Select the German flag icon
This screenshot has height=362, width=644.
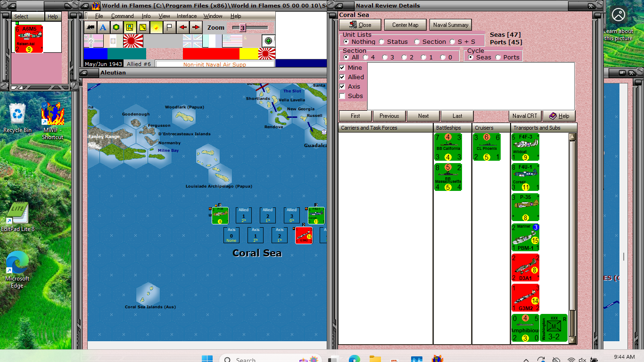coord(93,41)
